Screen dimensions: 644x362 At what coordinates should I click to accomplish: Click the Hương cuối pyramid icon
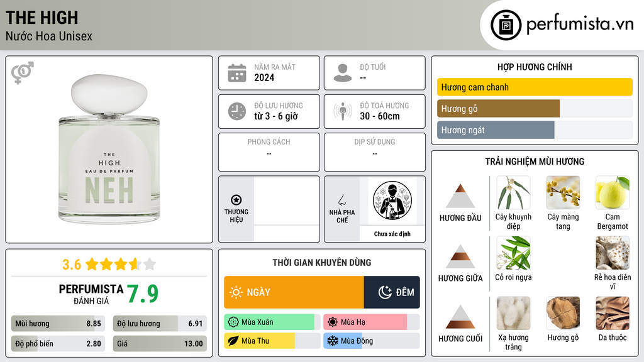pyautogui.click(x=460, y=317)
